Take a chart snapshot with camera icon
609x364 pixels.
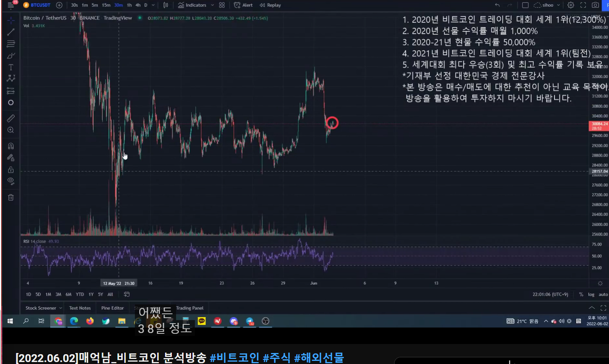pyautogui.click(x=595, y=5)
